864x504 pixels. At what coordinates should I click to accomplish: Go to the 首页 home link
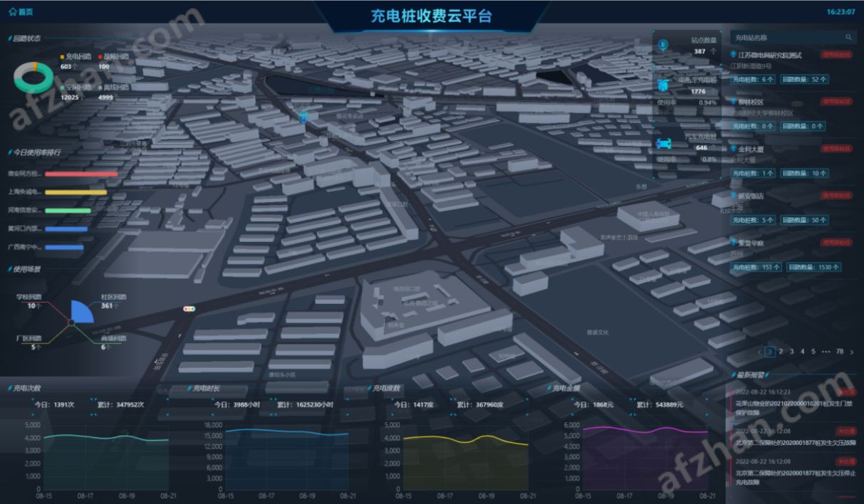(x=21, y=12)
